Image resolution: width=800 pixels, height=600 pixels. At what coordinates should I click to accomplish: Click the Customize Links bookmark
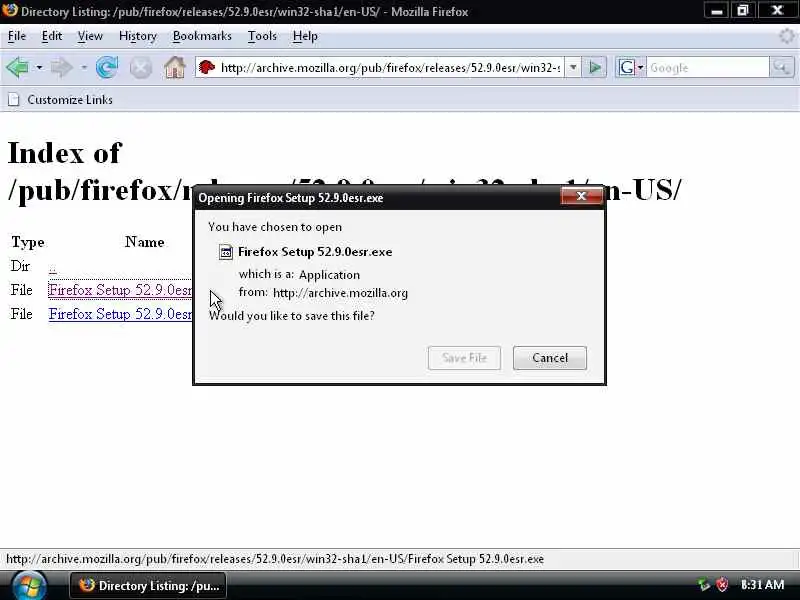coord(61,99)
